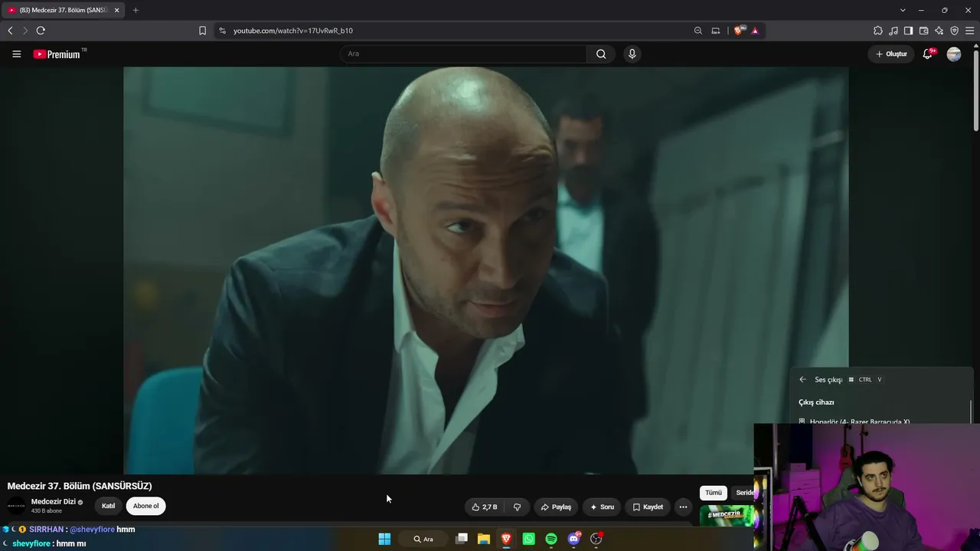Subscribe with the Abone ol button
980x551 pixels.
pos(146,506)
